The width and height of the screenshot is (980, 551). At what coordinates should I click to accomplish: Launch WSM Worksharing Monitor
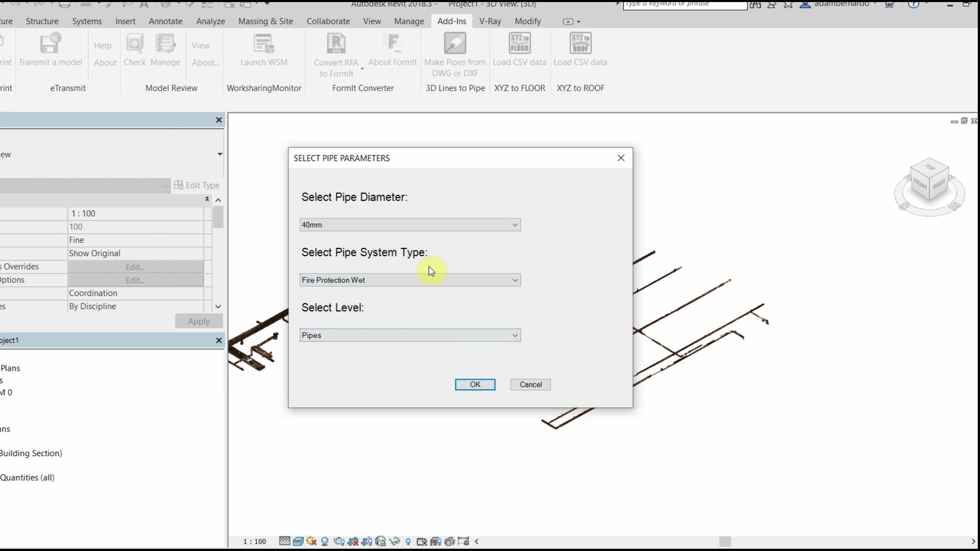click(264, 44)
